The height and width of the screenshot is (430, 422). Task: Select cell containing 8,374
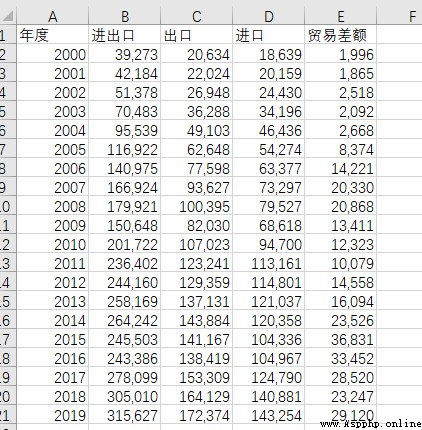(x=341, y=149)
